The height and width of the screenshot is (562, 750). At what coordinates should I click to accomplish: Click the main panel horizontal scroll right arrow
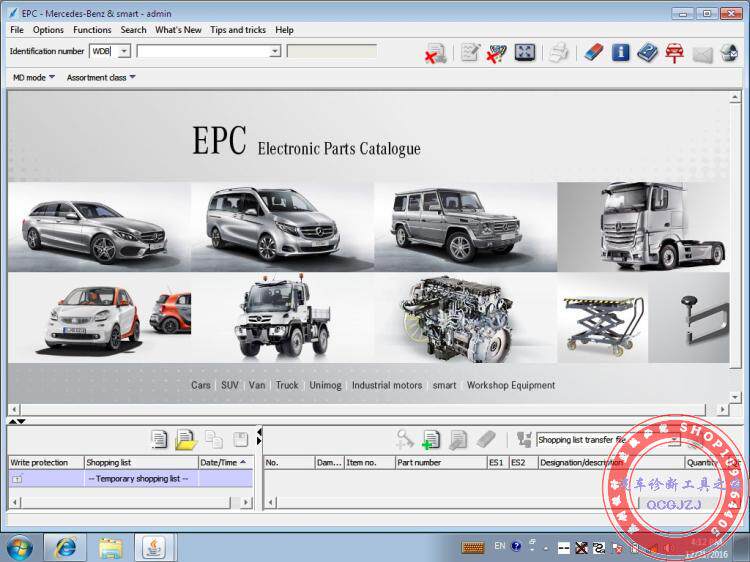(x=723, y=409)
